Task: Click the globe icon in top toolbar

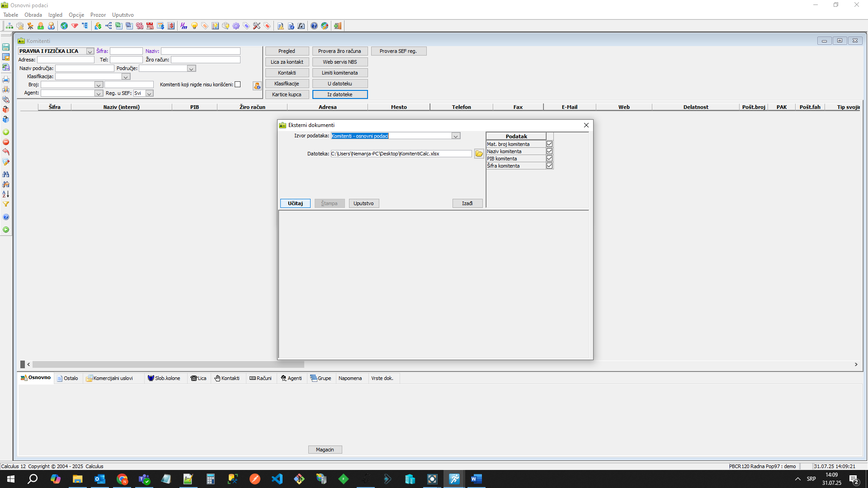Action: (x=64, y=26)
